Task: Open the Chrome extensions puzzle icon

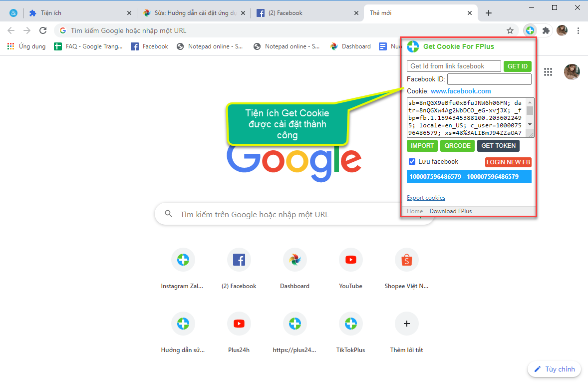Action: 546,30
